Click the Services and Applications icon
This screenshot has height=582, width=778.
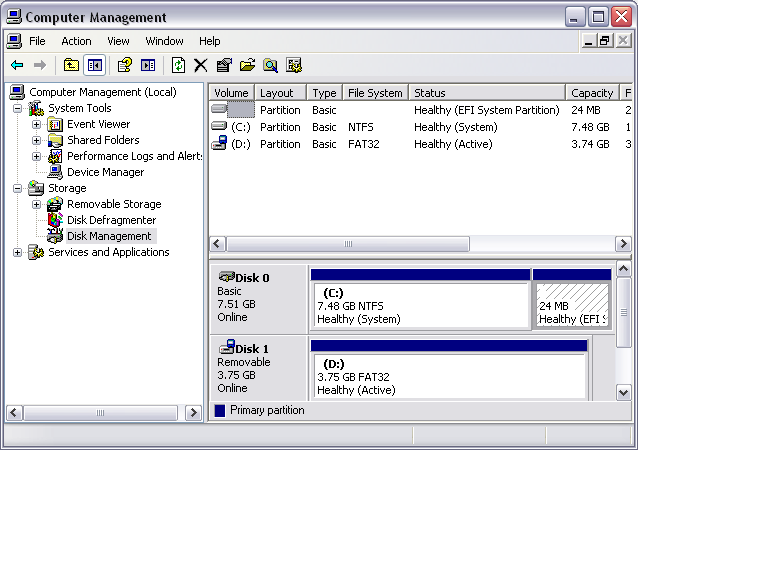tap(36, 252)
